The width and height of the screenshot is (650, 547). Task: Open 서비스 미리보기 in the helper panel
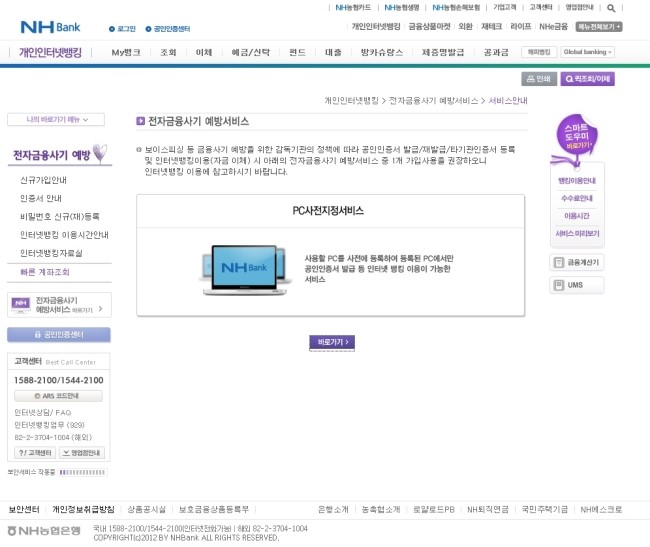click(577, 233)
